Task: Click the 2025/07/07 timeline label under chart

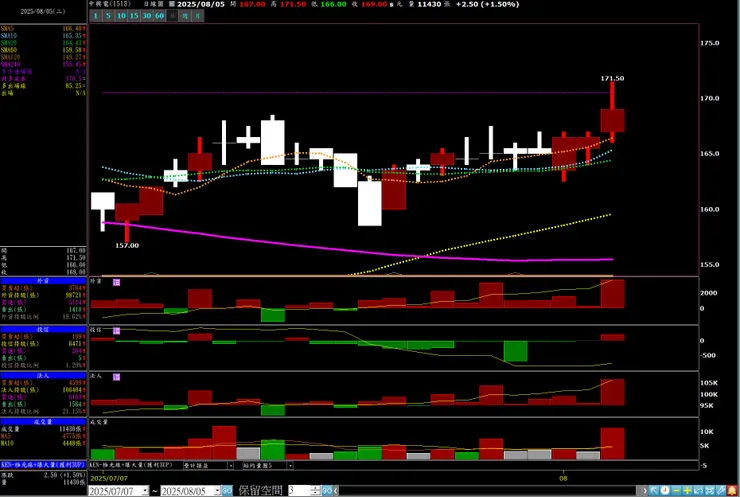Action: 109,478
